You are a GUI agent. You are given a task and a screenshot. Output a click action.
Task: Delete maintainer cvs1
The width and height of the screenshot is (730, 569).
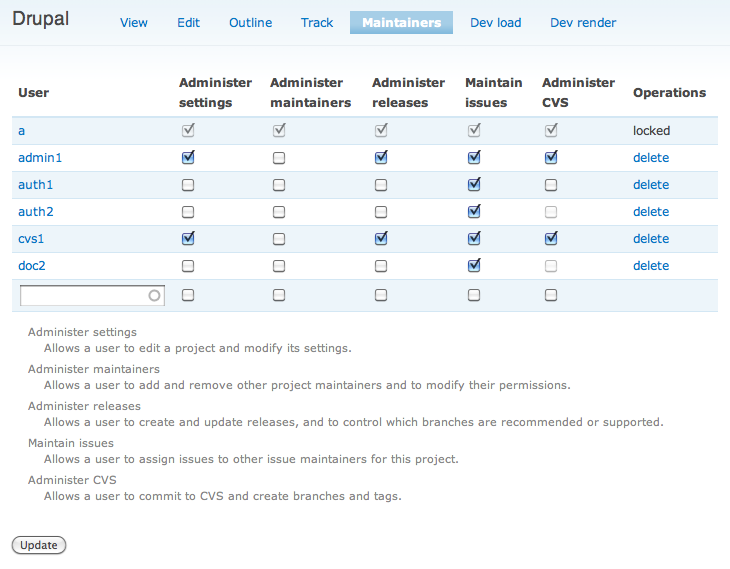click(x=651, y=239)
